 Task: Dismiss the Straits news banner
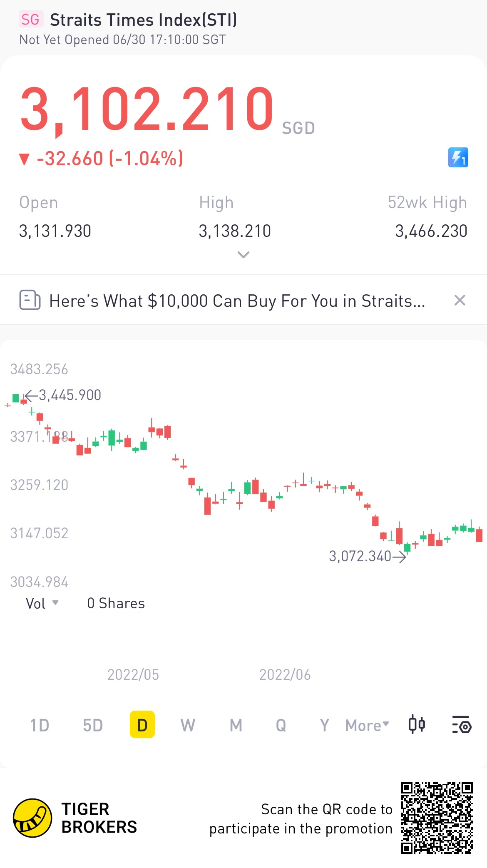(x=460, y=300)
